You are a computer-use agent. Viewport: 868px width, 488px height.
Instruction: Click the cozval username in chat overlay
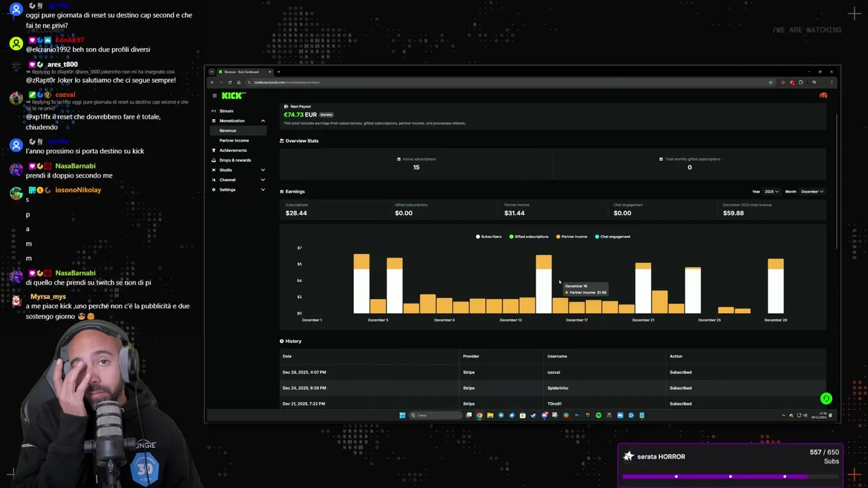[x=65, y=95]
